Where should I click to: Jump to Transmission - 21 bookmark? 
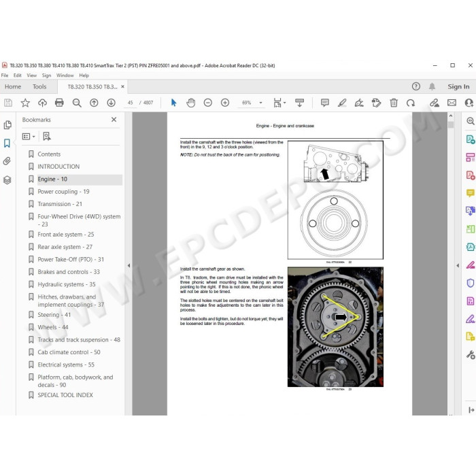[x=60, y=204]
